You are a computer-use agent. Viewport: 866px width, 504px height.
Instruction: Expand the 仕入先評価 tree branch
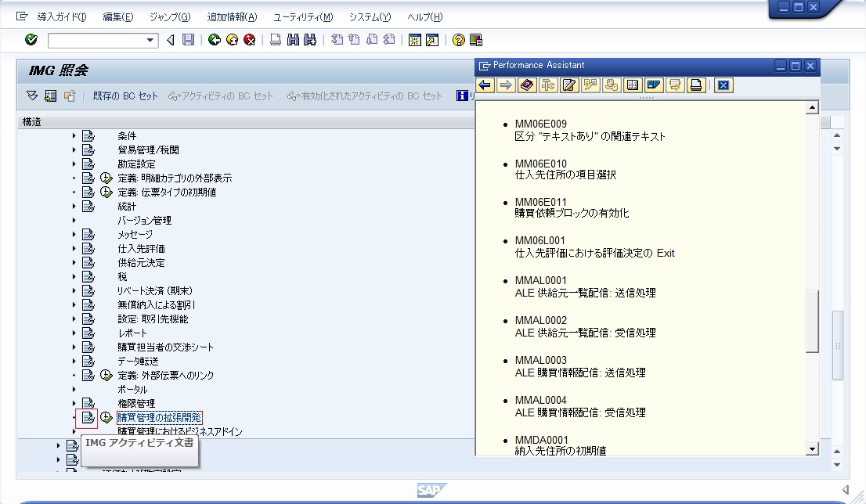(74, 248)
